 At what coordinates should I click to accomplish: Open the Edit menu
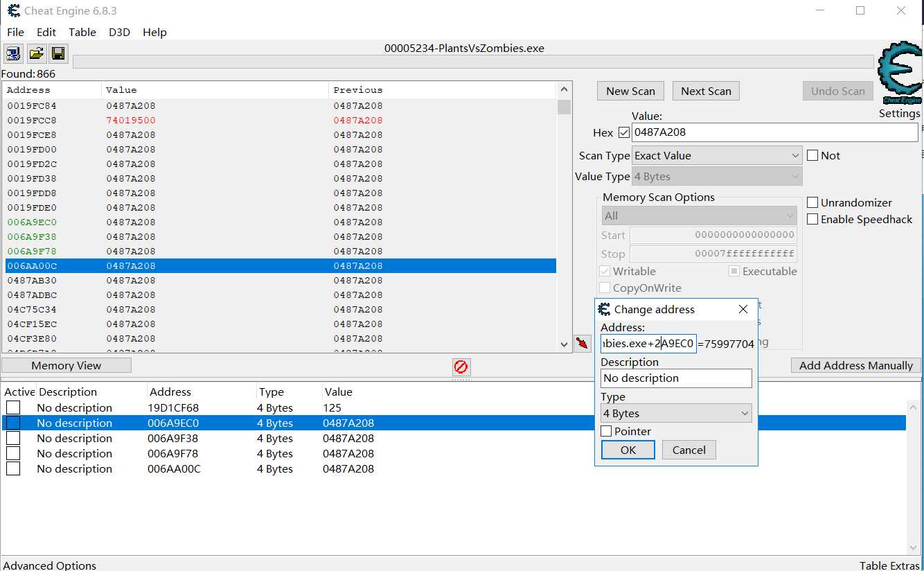[46, 32]
